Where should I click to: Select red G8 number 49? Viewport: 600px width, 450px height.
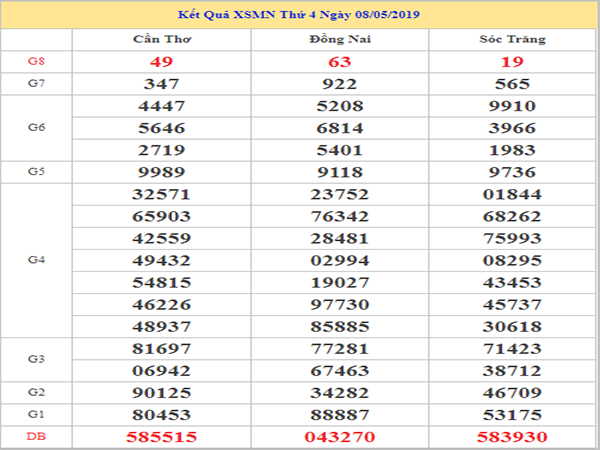[161, 62]
